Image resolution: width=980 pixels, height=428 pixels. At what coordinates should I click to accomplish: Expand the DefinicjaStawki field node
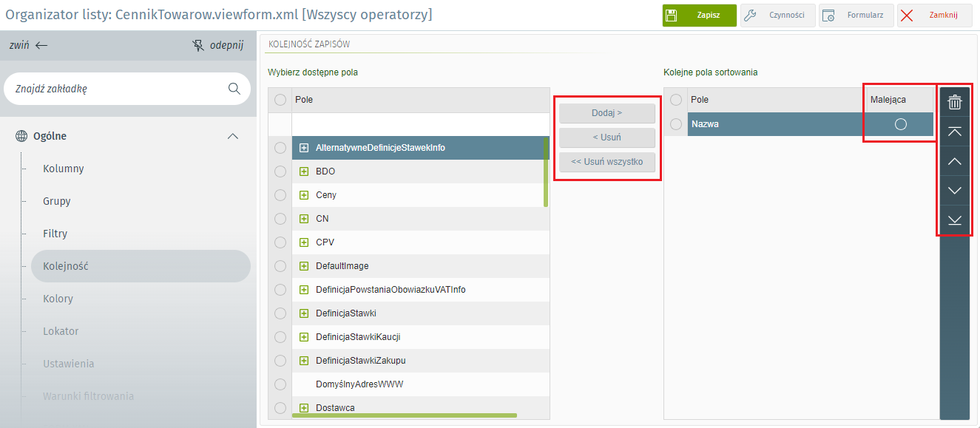click(304, 313)
